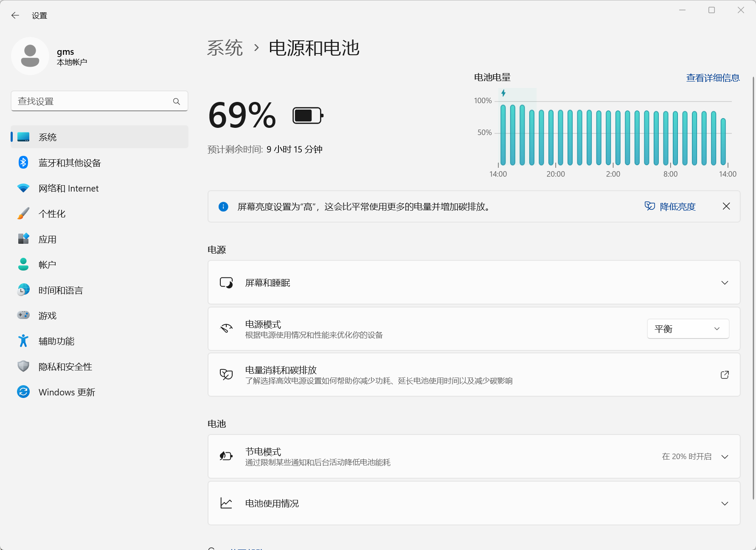Click the 电量消耗和碳排放 leaf icon
Screen dimensions: 756x550
(226, 374)
